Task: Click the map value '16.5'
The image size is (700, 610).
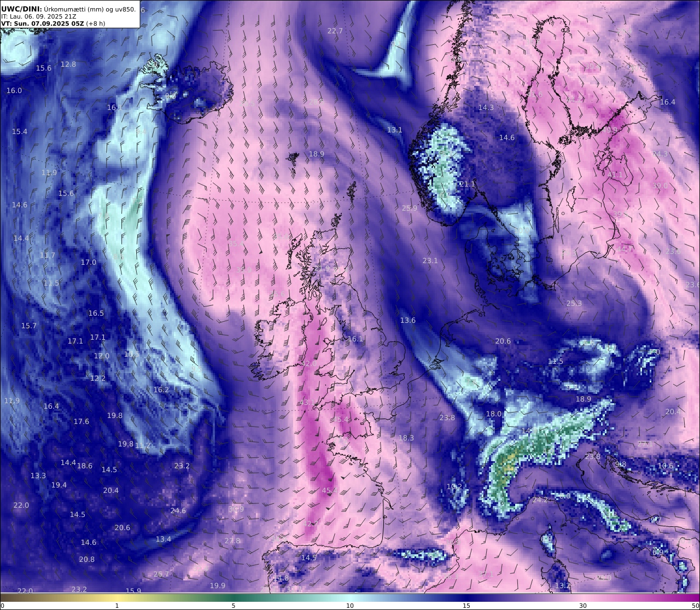Action: point(96,313)
